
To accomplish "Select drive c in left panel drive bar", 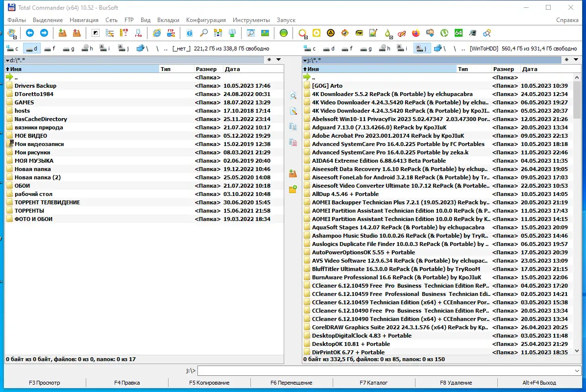I will point(12,48).
